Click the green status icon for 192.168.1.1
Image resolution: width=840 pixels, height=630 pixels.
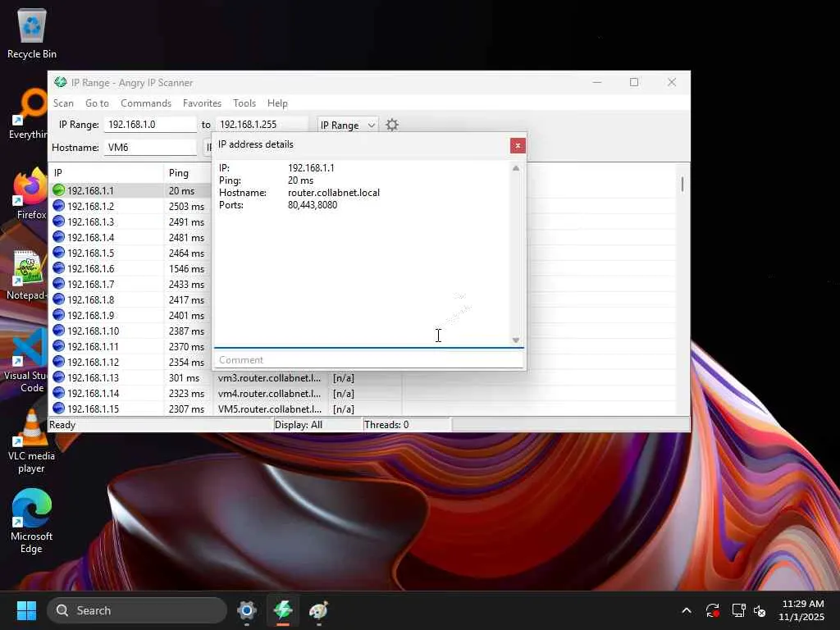tap(58, 190)
